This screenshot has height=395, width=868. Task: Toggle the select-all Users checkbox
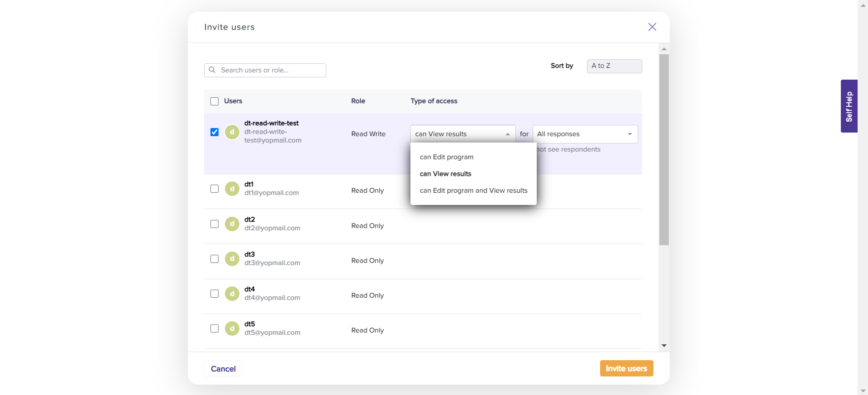click(215, 101)
